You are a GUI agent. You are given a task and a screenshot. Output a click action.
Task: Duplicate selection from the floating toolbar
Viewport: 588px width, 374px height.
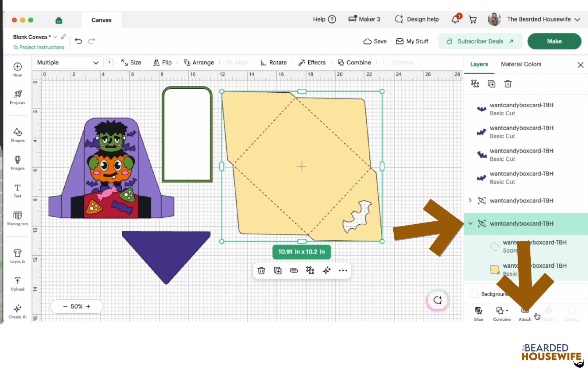pyautogui.click(x=278, y=271)
